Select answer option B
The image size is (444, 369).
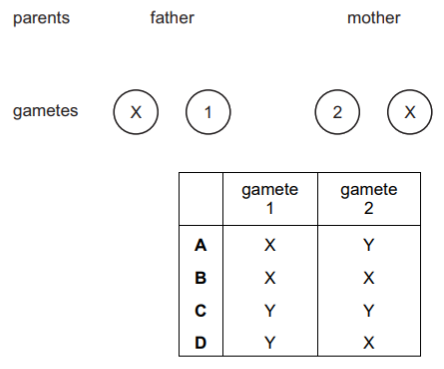click(201, 278)
